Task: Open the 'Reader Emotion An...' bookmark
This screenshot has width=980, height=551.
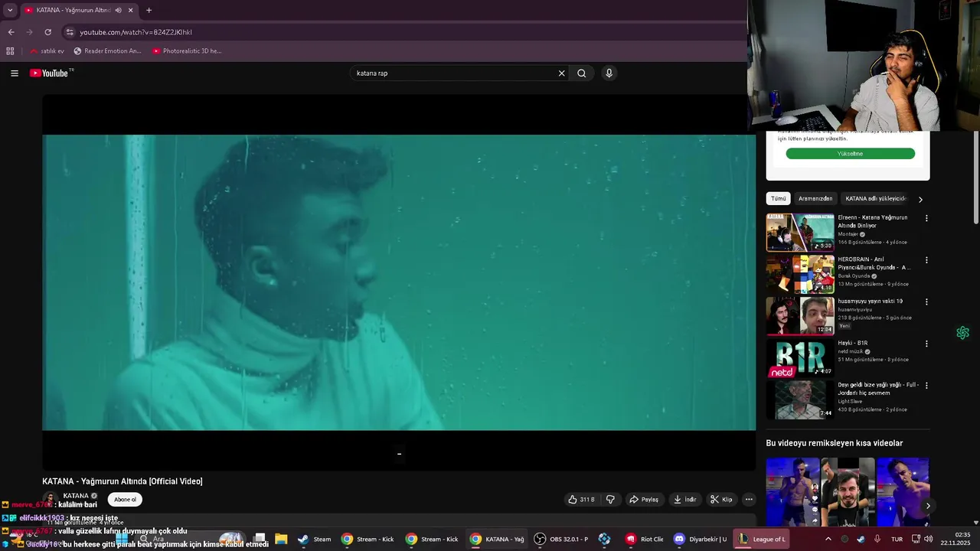Action: coord(108,51)
